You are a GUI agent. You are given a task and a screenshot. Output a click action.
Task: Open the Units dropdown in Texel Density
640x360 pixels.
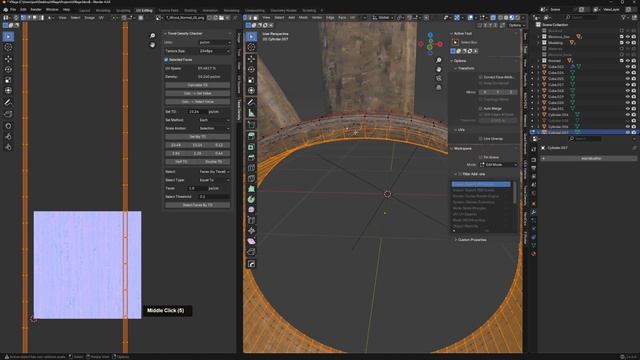coord(214,42)
